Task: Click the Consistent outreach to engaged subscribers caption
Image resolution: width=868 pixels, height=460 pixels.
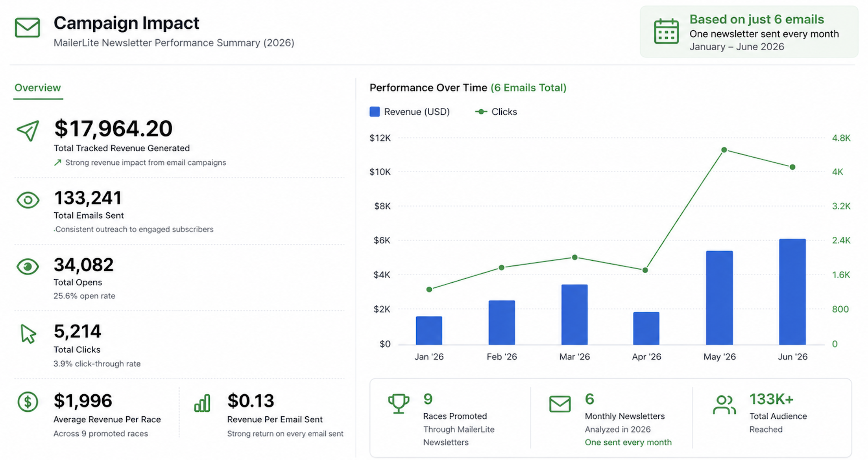Action: pos(134,229)
